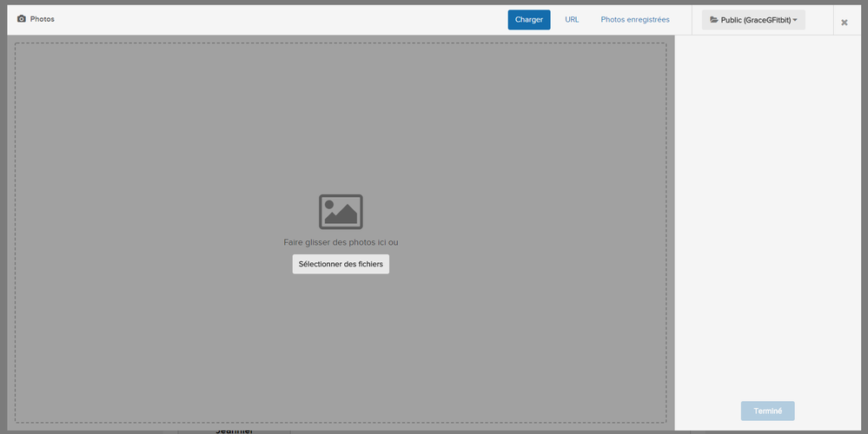868x434 pixels.
Task: Open the Photos enregistrées tab
Action: point(635,19)
